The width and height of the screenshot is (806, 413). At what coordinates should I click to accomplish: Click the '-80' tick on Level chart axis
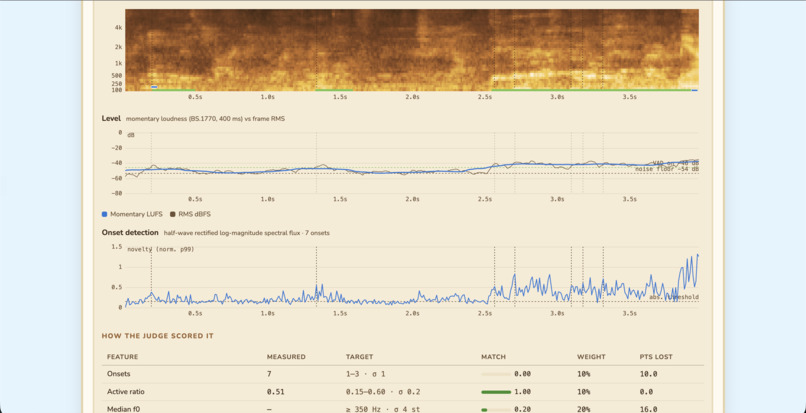117,193
